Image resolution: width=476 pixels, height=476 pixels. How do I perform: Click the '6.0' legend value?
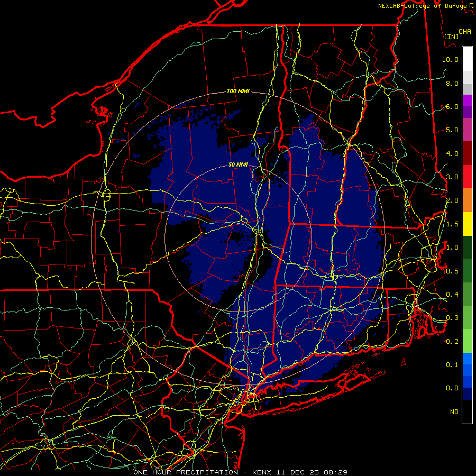452,106
